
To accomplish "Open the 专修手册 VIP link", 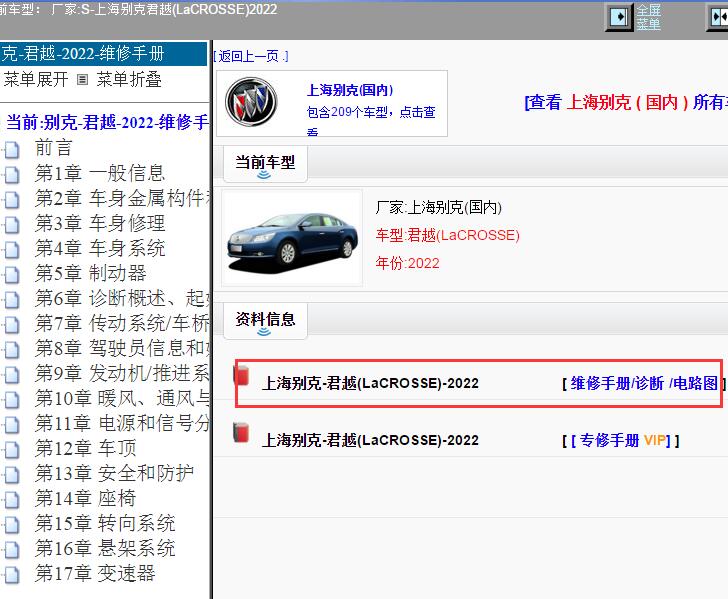I will pos(621,440).
